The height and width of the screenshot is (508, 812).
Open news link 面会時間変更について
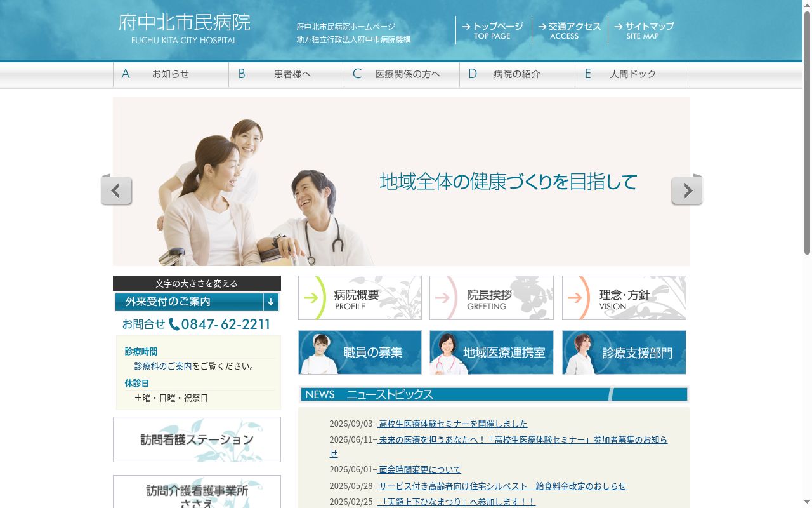[419, 470]
